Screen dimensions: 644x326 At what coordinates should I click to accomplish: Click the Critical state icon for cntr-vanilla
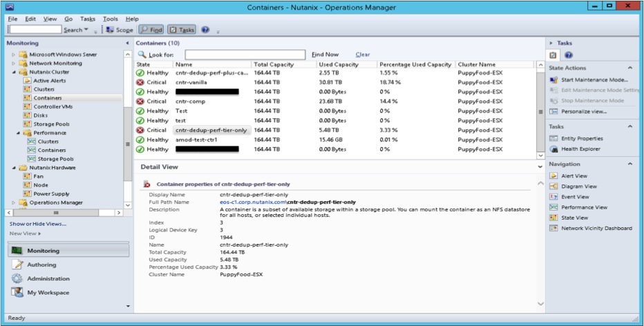click(140, 82)
